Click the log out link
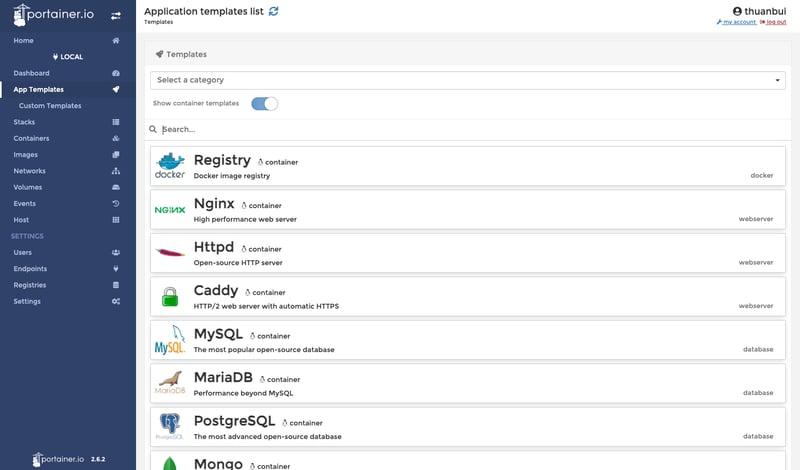The image size is (800, 470). (776, 22)
